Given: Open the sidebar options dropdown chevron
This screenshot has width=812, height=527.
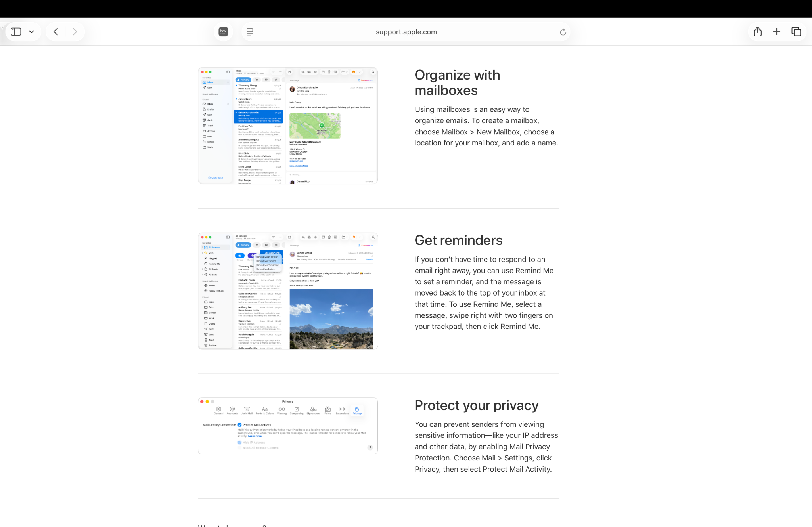Looking at the screenshot, I should (x=31, y=32).
